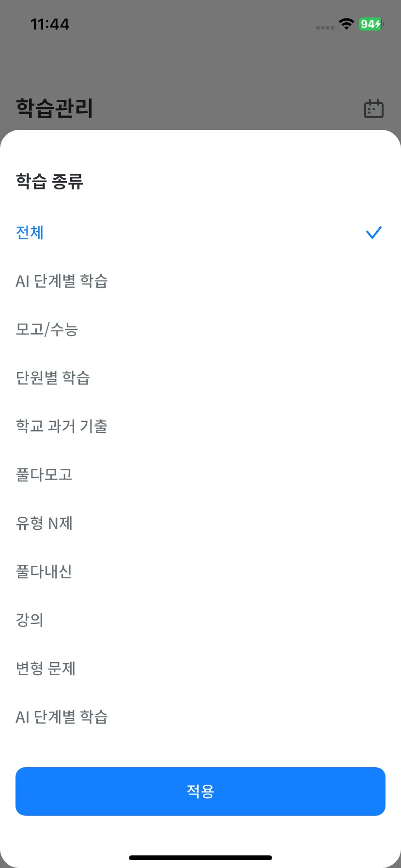Tap the cellular signal dots in status bar
This screenshot has height=868, width=401.
(x=325, y=28)
